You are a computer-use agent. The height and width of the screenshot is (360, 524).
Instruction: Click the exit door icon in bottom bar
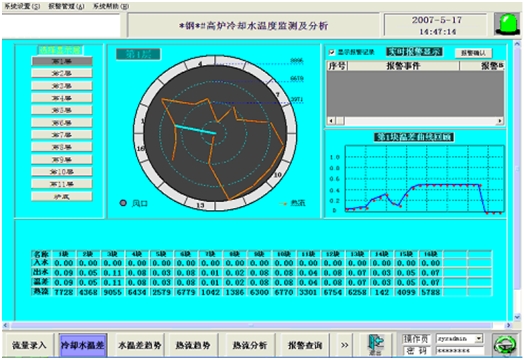[x=376, y=345]
